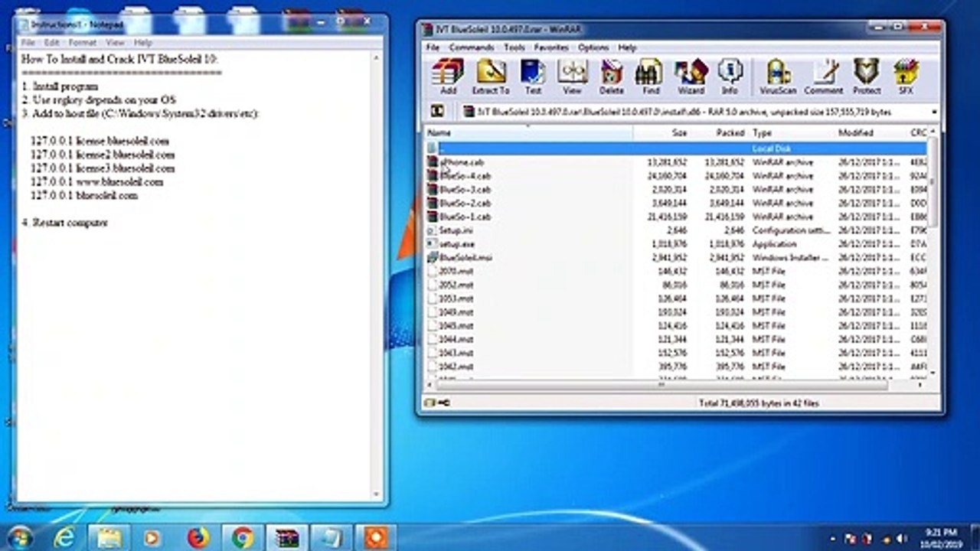Click the Protect archive icon
Image resolution: width=980 pixels, height=551 pixels.
click(866, 77)
